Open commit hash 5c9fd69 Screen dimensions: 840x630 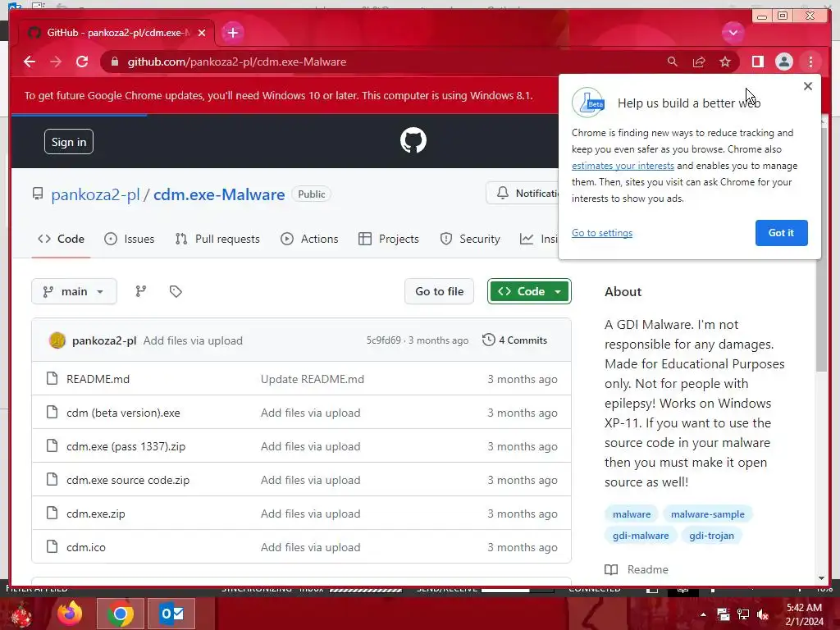[x=384, y=340]
